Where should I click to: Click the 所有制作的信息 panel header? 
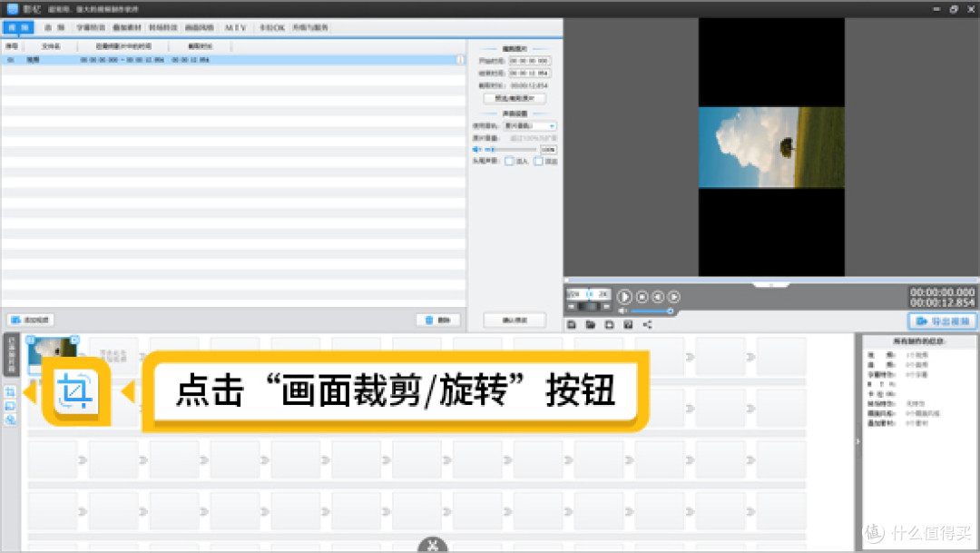(918, 341)
